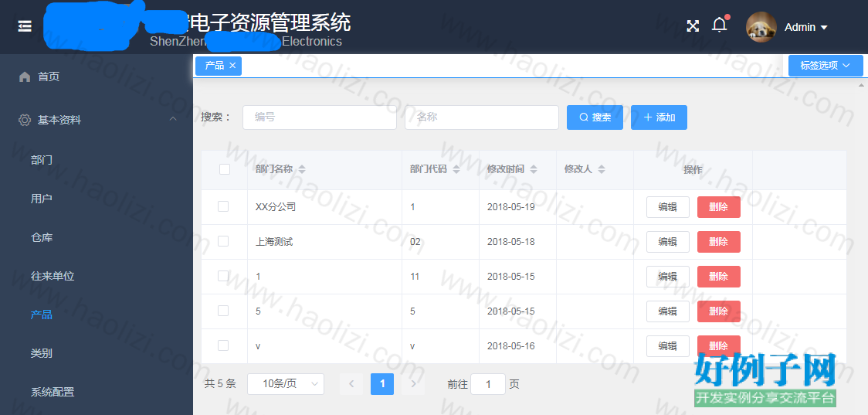The width and height of the screenshot is (868, 415).
Task: Toggle fullscreen with the expand icon
Action: point(693,26)
